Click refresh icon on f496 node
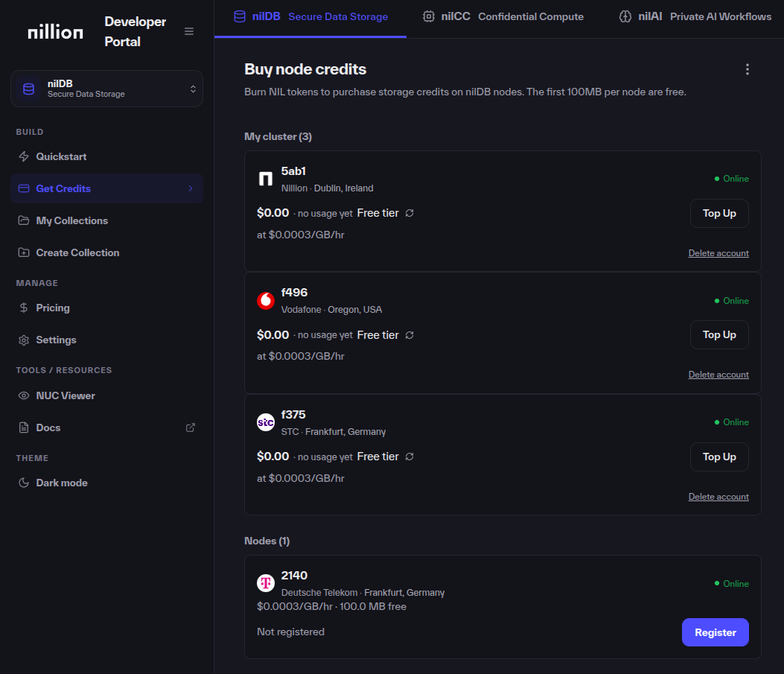Screen dimensions: 784x674 tap(409, 335)
